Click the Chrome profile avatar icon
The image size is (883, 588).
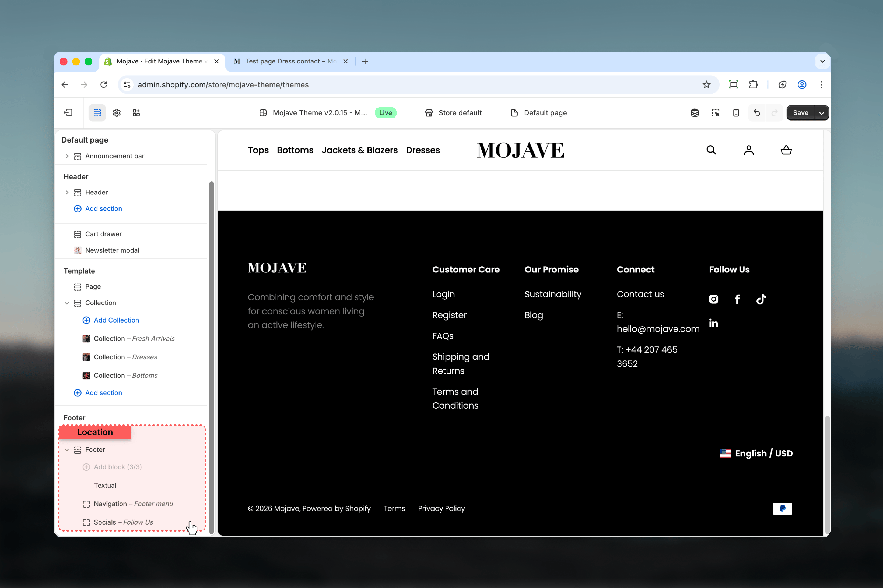point(802,84)
